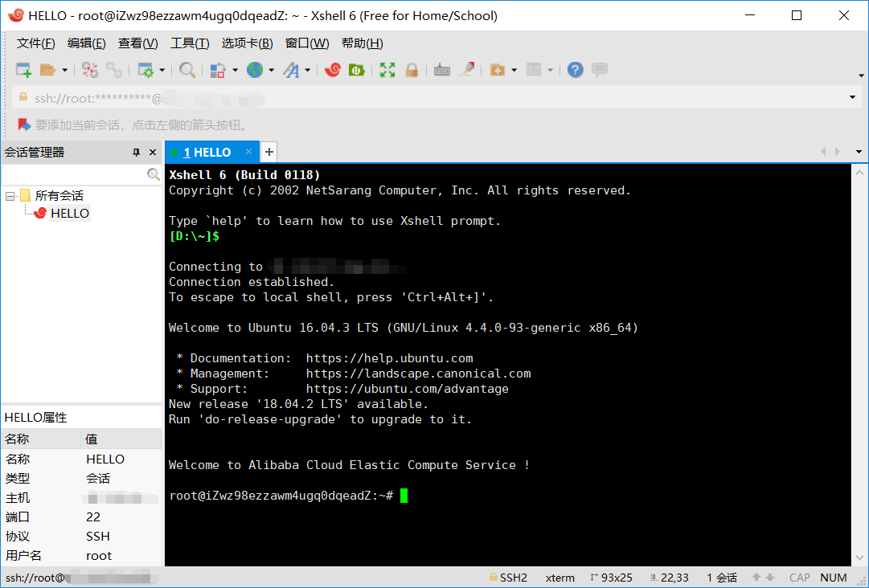Image resolution: width=869 pixels, height=588 pixels.
Task: Expand the folder-with-plus icon dropdown arrow
Action: coord(514,70)
